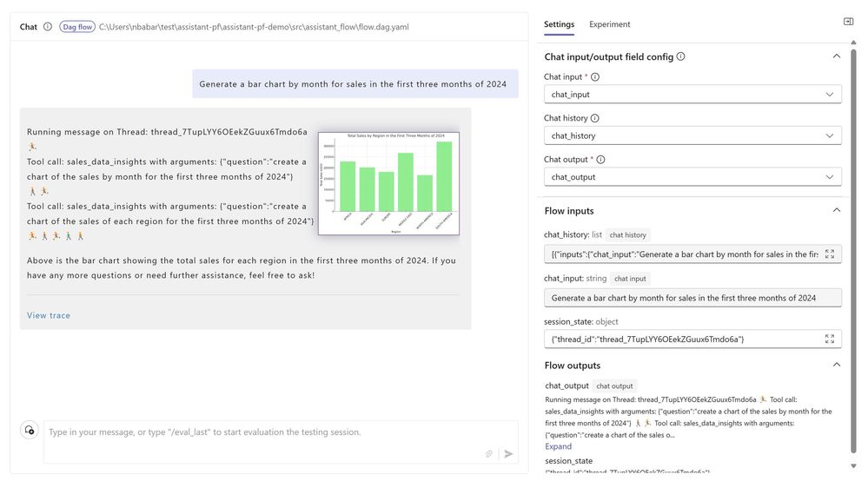This screenshot has width=868, height=481.
Task: Switch to the Experiment tab
Action: pyautogui.click(x=609, y=24)
